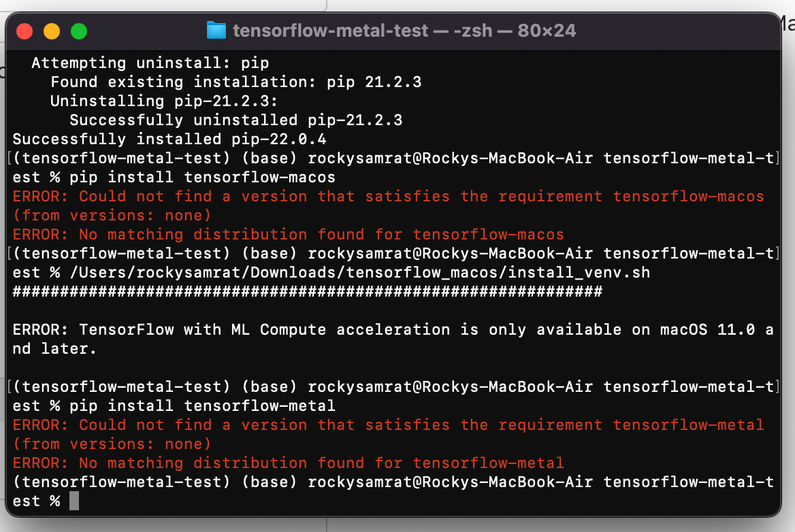Click 'Successfully uninstalled pip-21.2.3' output line
Image resolution: width=795 pixels, height=532 pixels.
click(236, 120)
